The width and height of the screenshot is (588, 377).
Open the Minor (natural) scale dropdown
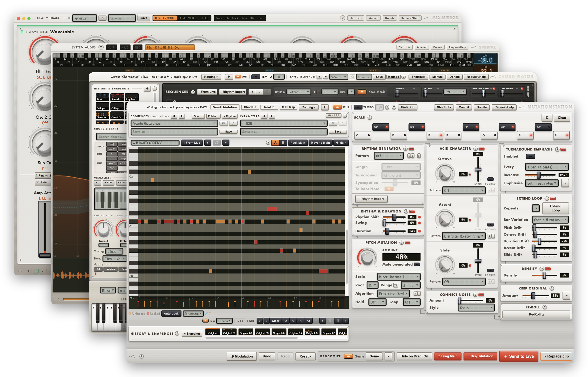coord(398,277)
